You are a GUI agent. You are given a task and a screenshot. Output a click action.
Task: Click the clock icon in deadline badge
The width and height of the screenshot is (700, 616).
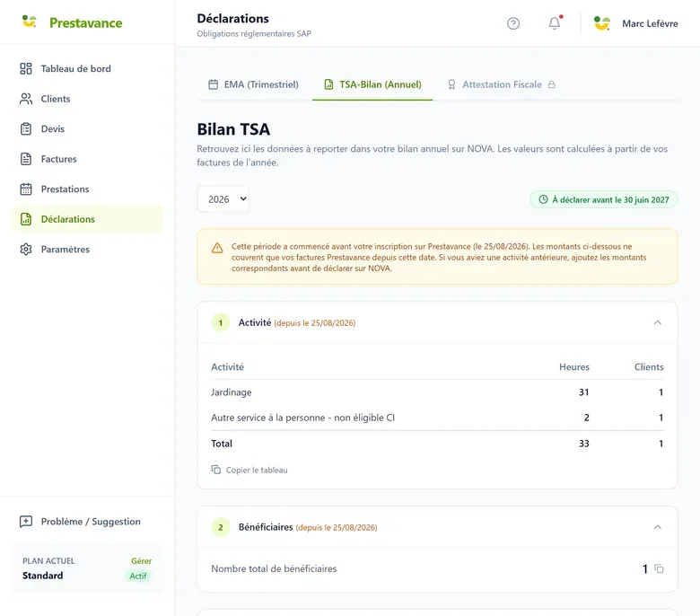[543, 199]
